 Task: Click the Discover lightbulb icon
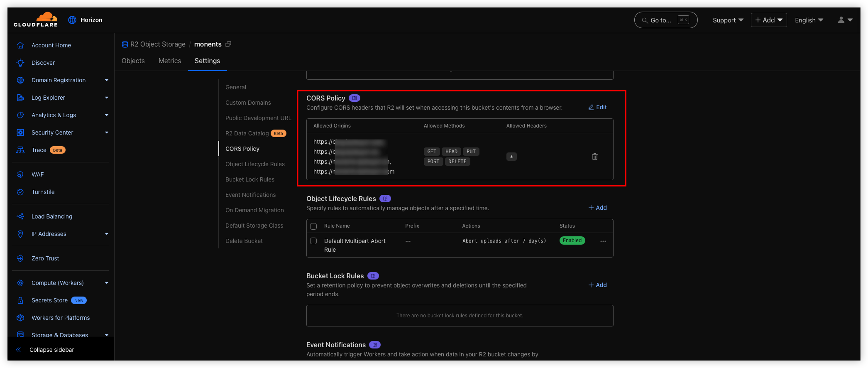tap(20, 63)
